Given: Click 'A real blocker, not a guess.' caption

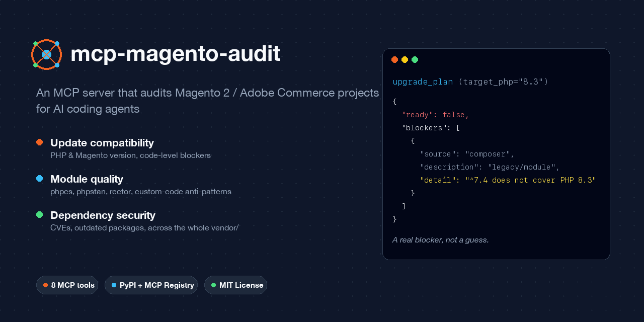Looking at the screenshot, I should click(x=441, y=240).
